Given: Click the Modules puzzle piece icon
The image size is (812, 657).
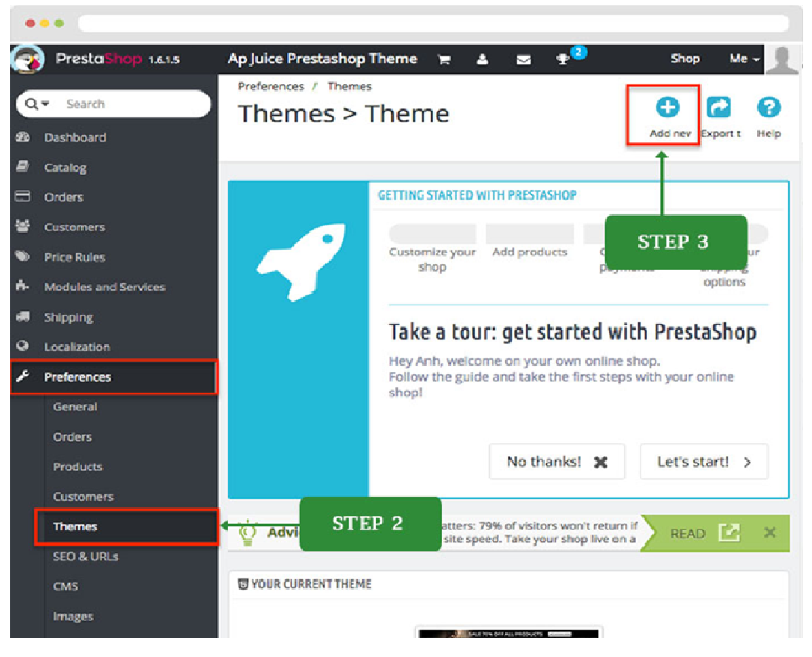Looking at the screenshot, I should pyautogui.click(x=22, y=286).
